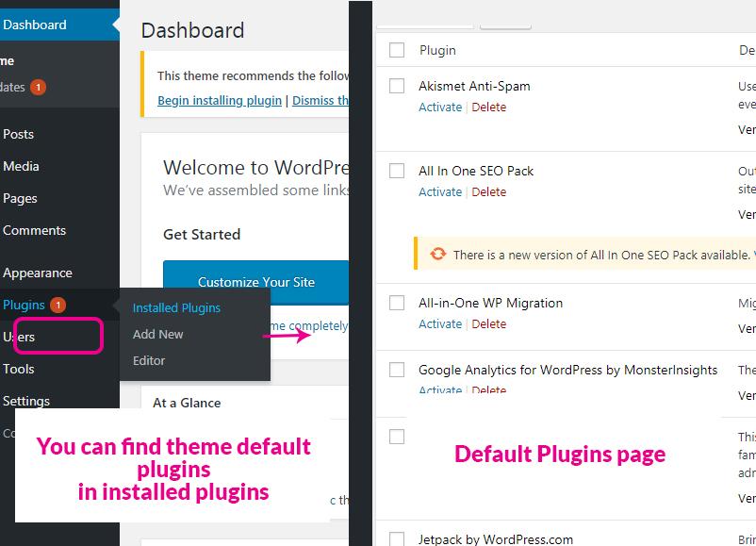756x546 pixels.
Task: Click Begin installing plugin link
Action: tap(220, 100)
